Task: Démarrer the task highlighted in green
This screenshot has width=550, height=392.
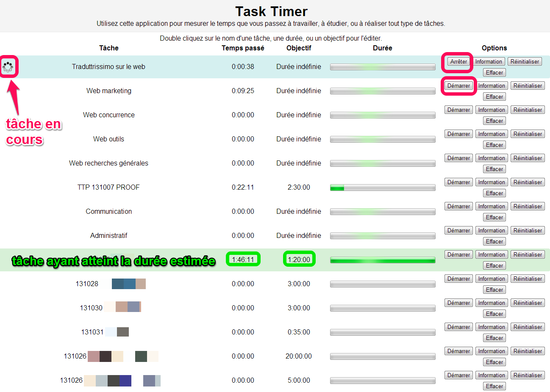Action: tap(458, 254)
